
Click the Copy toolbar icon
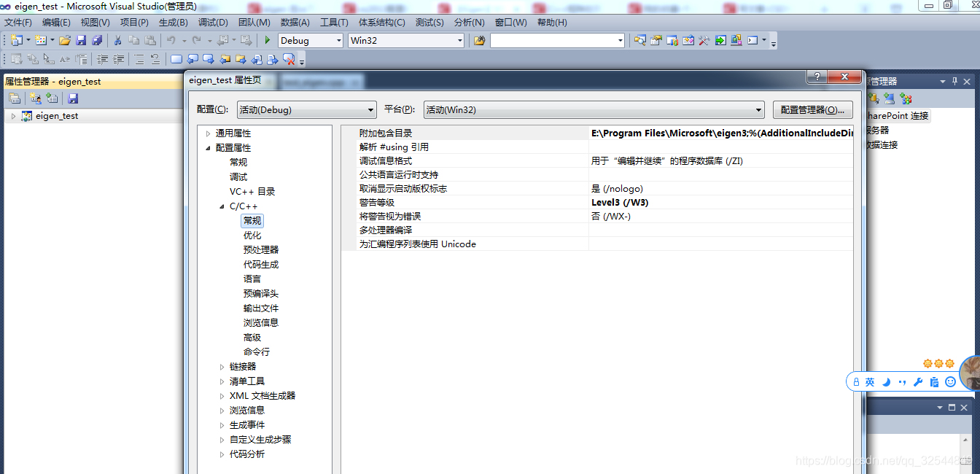click(133, 40)
